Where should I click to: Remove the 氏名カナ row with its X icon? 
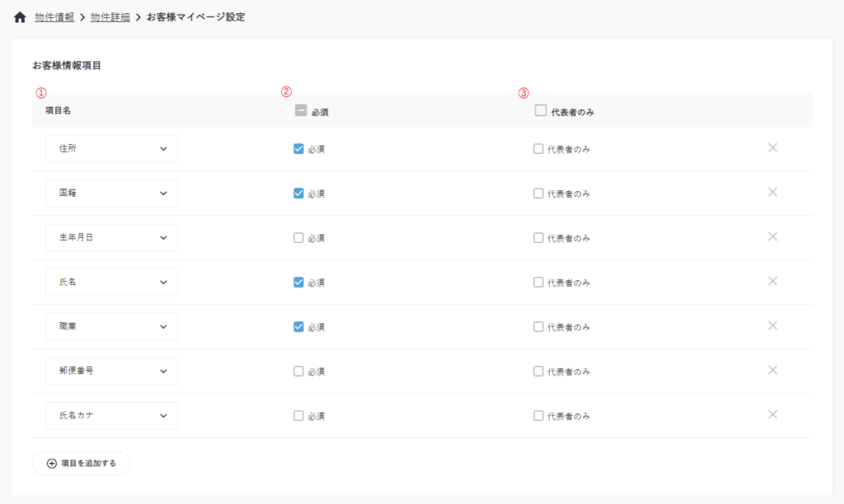pos(772,415)
